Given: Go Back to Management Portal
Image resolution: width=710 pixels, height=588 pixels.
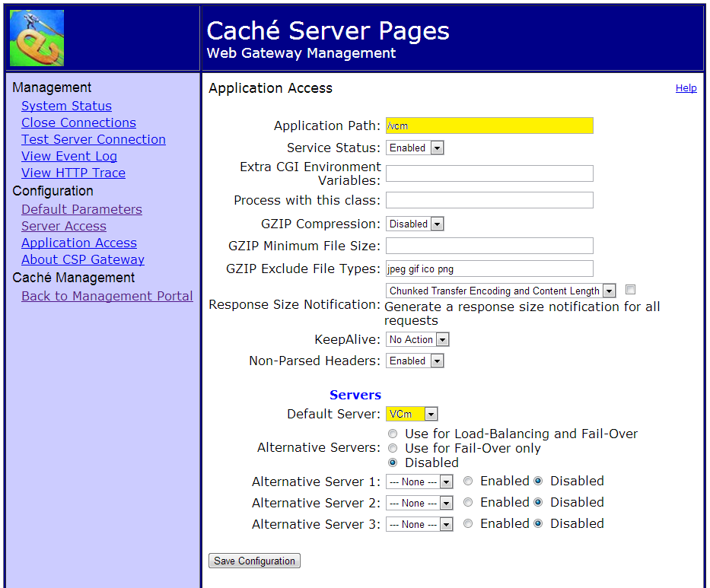Looking at the screenshot, I should pyautogui.click(x=107, y=296).
